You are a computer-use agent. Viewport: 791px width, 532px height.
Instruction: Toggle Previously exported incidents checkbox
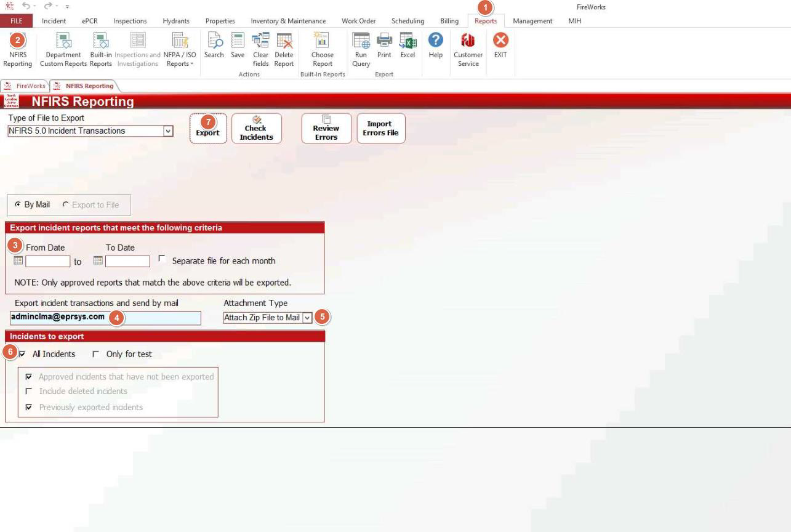tap(29, 407)
